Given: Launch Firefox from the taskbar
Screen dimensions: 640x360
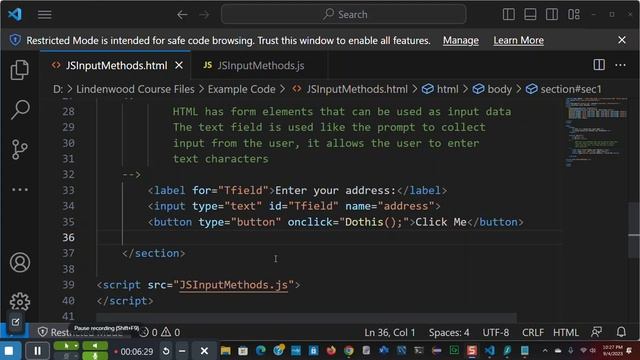Looking at the screenshot, I should pos(331,351).
